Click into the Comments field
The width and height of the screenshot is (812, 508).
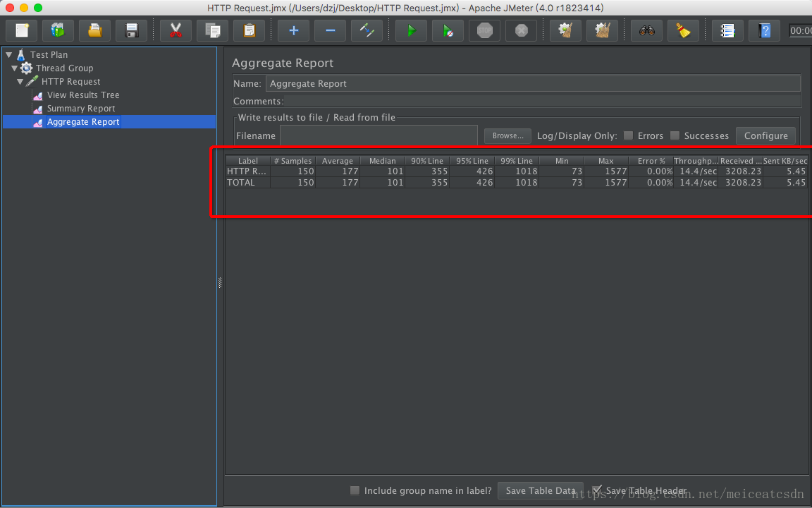542,101
